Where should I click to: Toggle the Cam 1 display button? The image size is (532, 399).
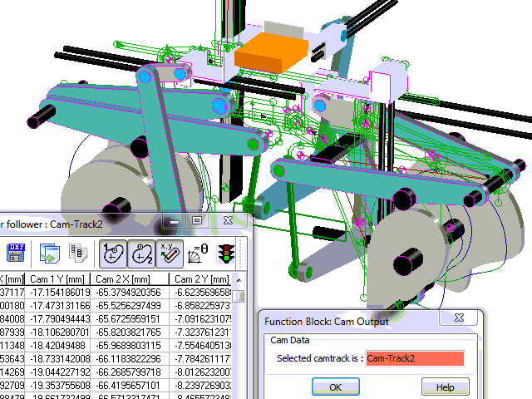(113, 253)
